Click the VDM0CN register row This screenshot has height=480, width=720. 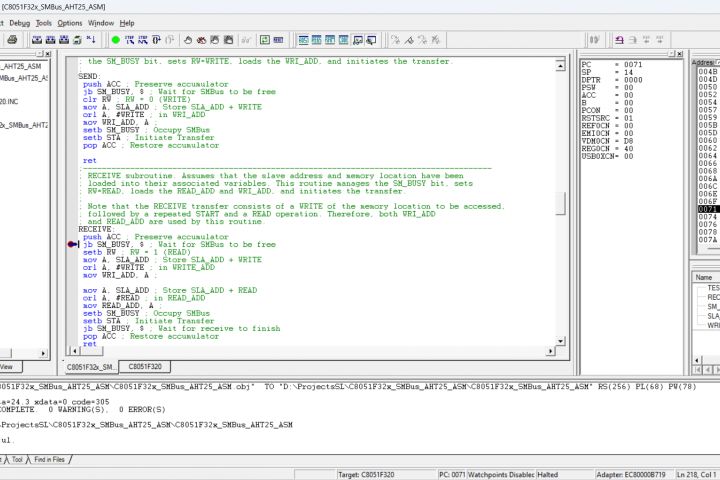coord(607,141)
